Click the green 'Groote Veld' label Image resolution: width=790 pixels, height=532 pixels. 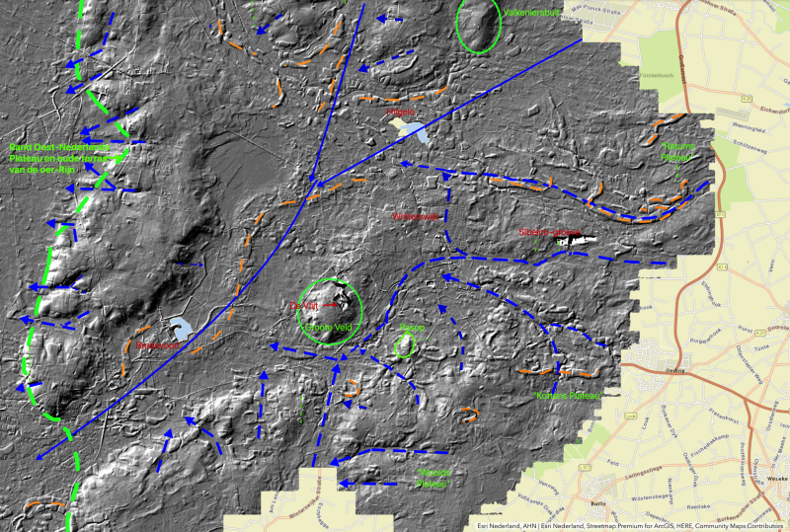[329, 327]
